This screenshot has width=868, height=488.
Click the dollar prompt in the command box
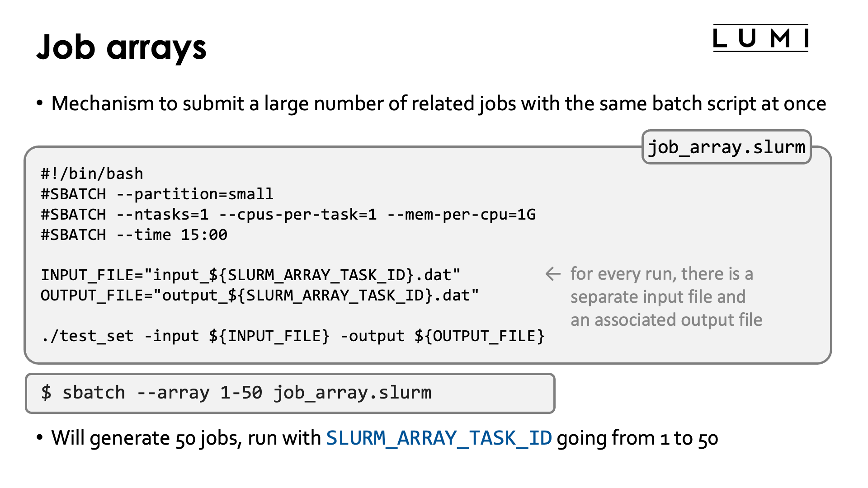(x=46, y=392)
